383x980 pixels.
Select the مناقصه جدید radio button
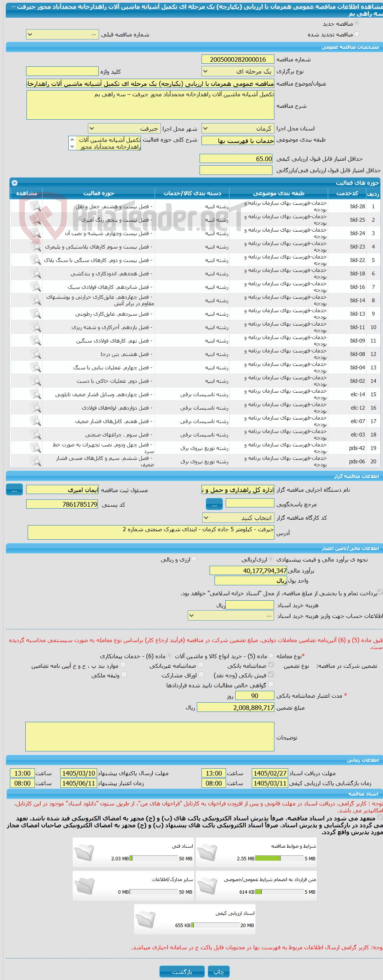coord(357,23)
